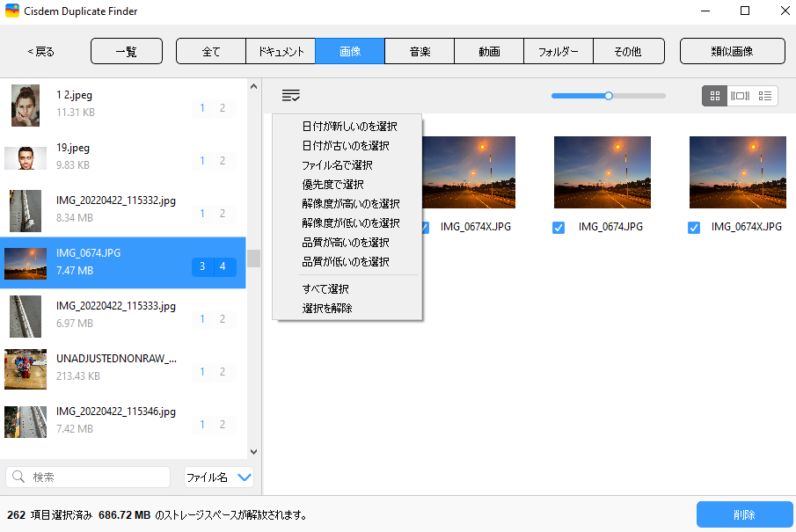796x532 pixels.
Task: Select 日付が古いのを選択 menu item
Action: pyautogui.click(x=345, y=146)
